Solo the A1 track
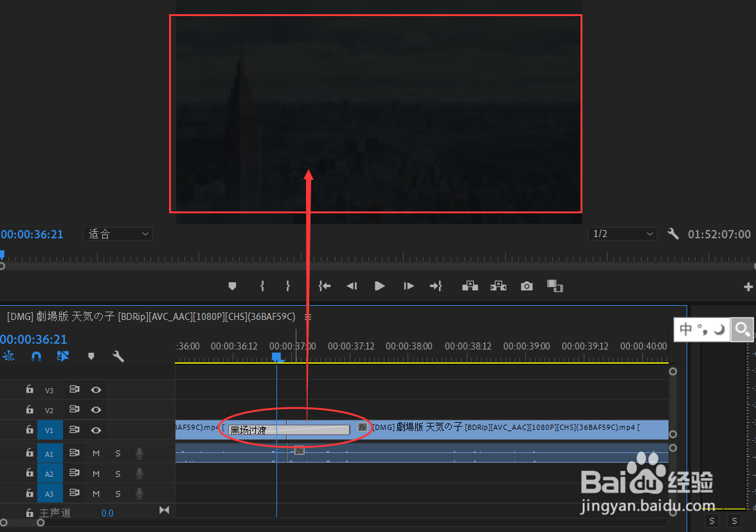The width and height of the screenshot is (756, 532). click(118, 454)
